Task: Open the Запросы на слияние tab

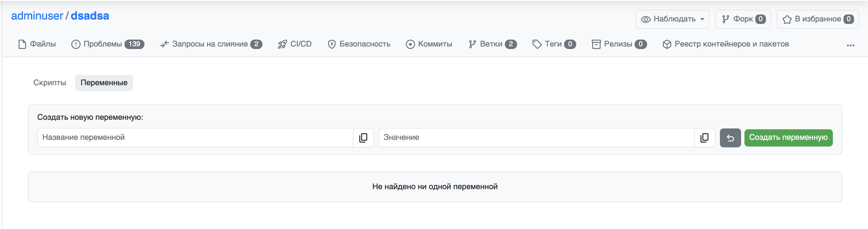Action: click(x=211, y=44)
